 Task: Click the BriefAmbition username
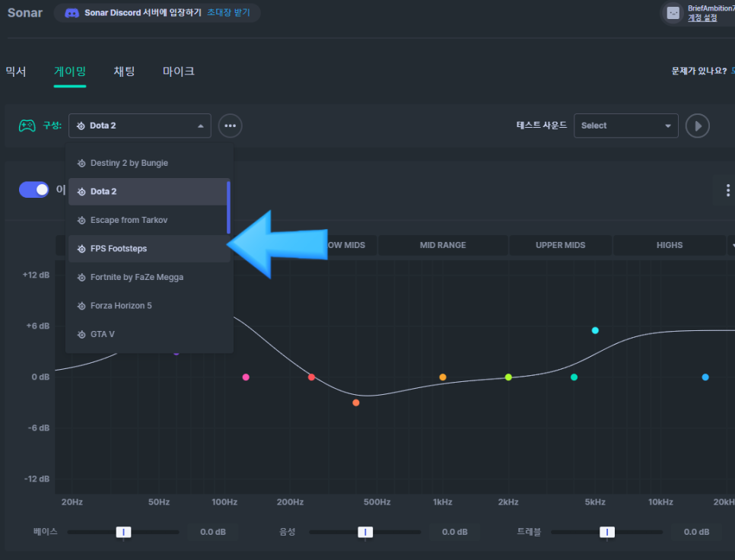[711, 8]
